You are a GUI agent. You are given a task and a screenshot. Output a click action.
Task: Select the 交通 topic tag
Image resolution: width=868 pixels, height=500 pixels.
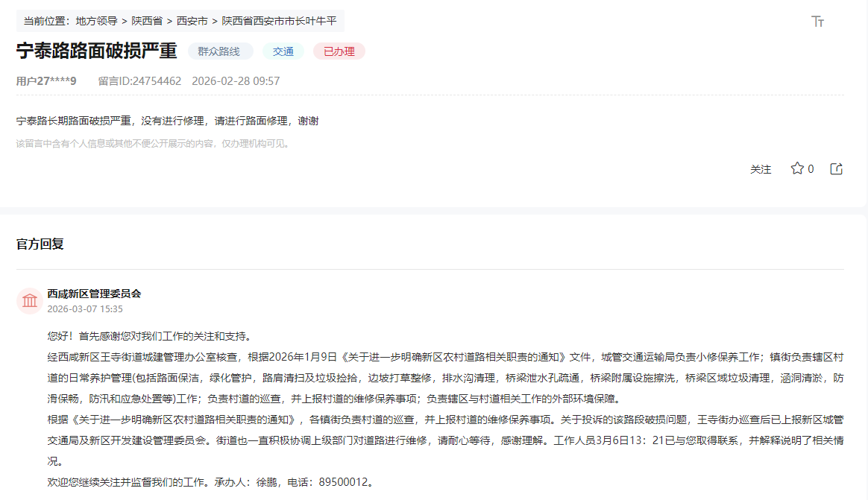coord(283,52)
